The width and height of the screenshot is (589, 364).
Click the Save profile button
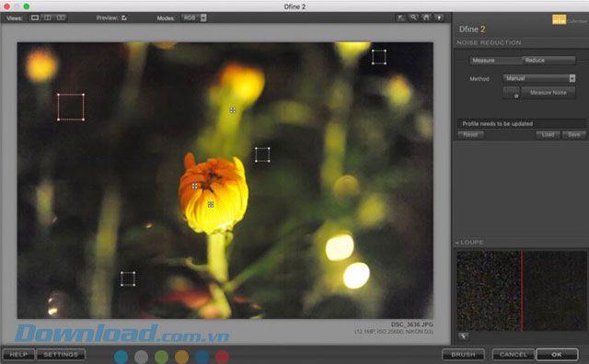tap(573, 135)
